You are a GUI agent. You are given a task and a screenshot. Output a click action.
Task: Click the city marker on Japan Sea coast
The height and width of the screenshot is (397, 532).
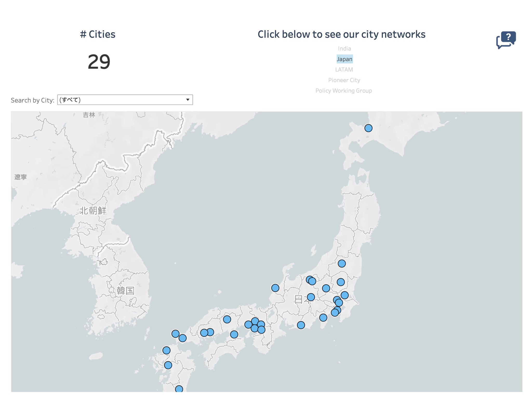coord(275,288)
